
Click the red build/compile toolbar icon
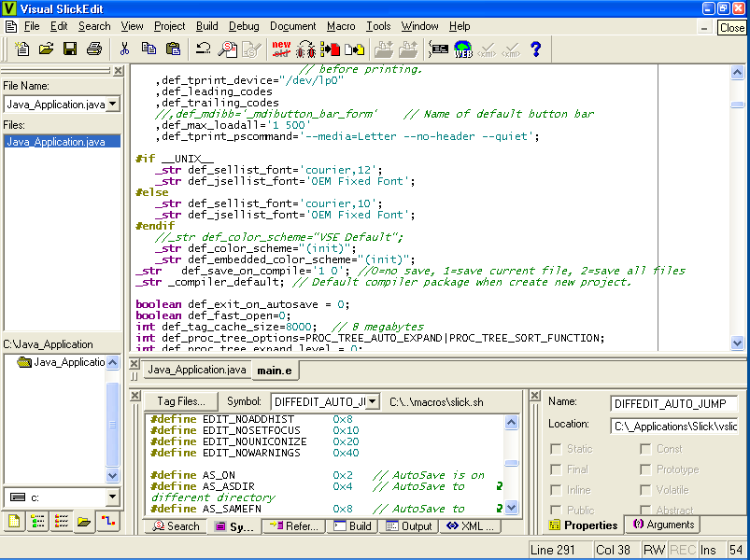(330, 49)
